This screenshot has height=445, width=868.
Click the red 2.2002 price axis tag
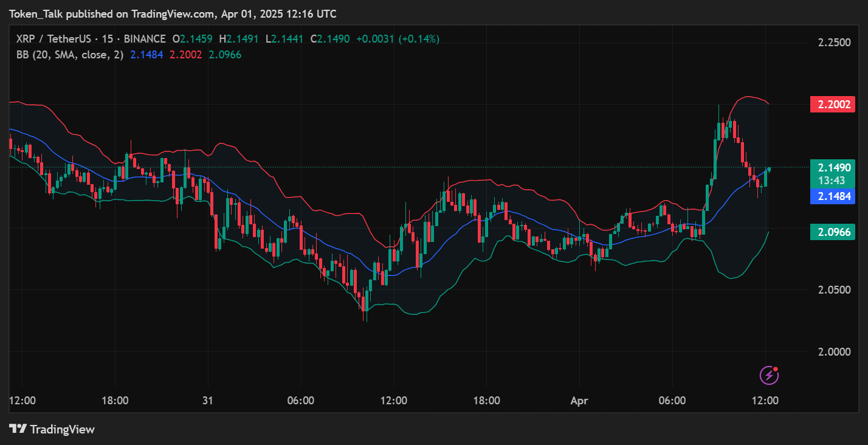tap(832, 104)
